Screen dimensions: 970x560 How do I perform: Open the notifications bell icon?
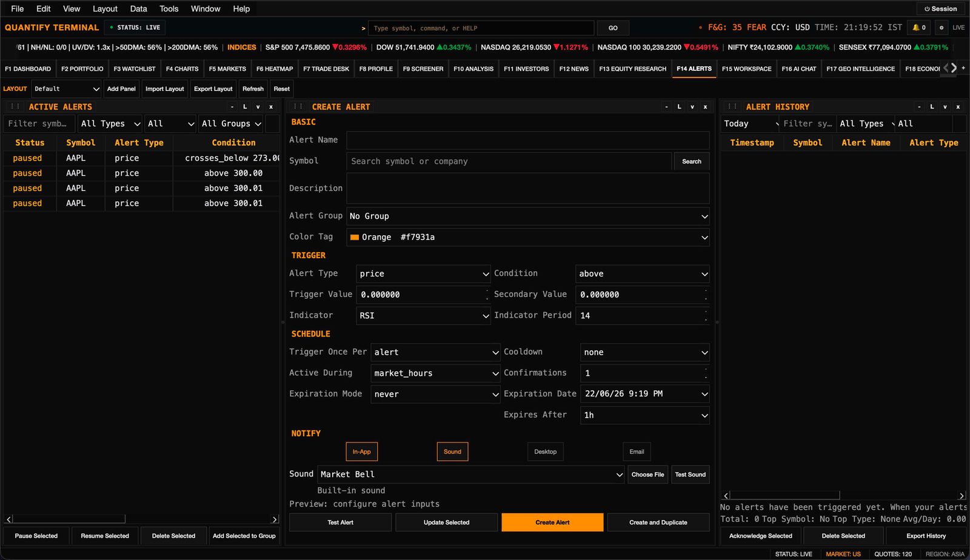[x=919, y=27]
